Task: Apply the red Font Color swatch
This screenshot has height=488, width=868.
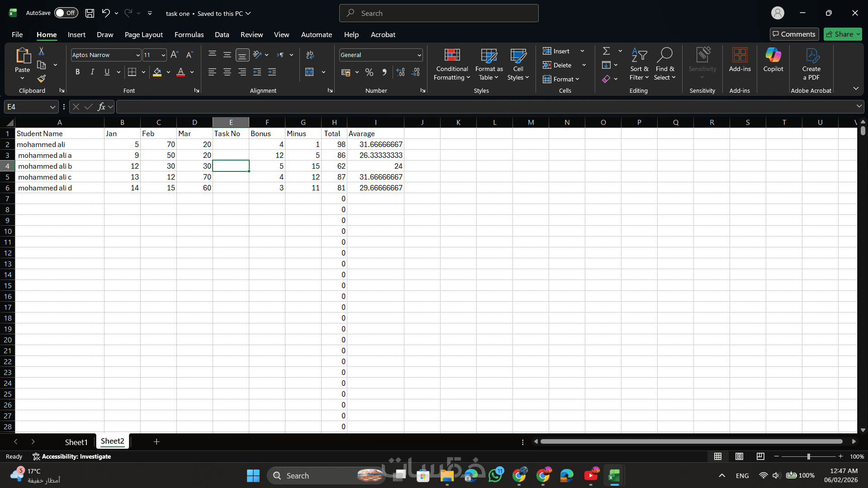Action: pos(180,72)
